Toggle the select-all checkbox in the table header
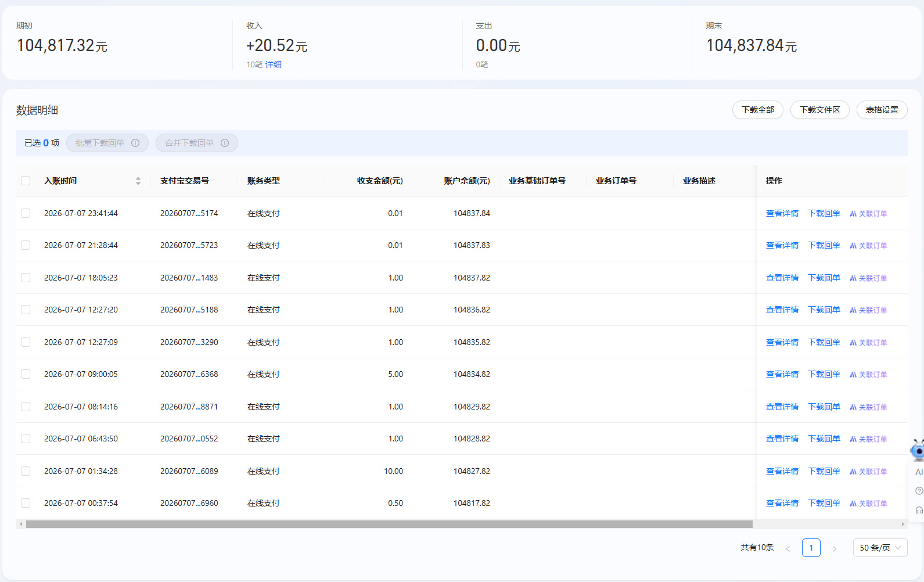924x582 pixels. (x=26, y=181)
